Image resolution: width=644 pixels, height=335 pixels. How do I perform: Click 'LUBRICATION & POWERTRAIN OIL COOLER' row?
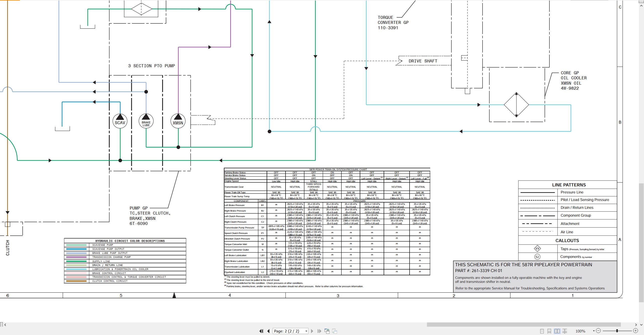[125, 269]
